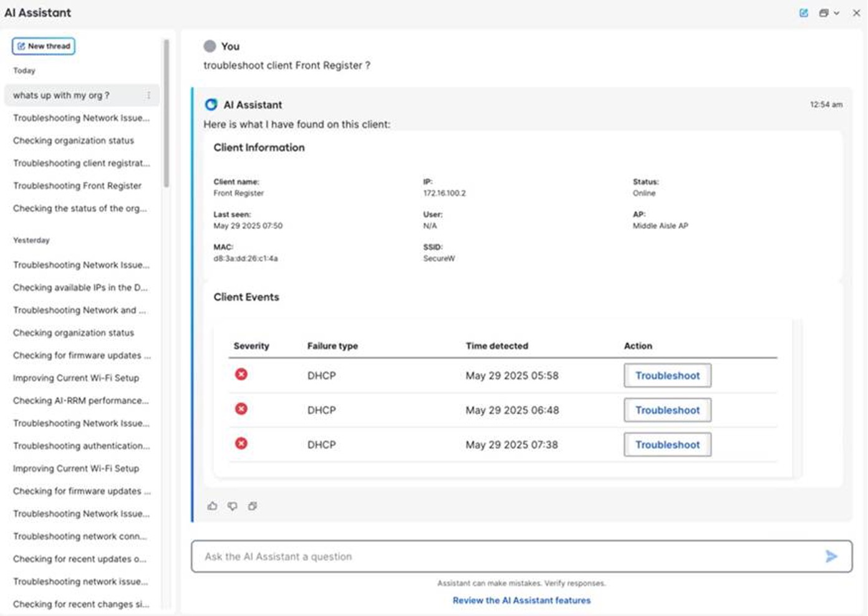
Task: Click the send question arrow icon
Action: [x=832, y=556]
